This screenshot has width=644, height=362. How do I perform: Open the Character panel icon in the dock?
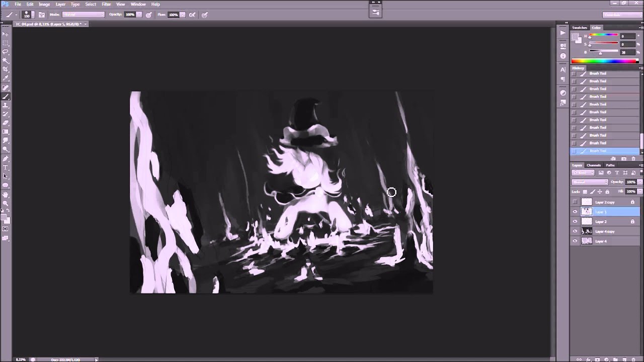pos(563,70)
